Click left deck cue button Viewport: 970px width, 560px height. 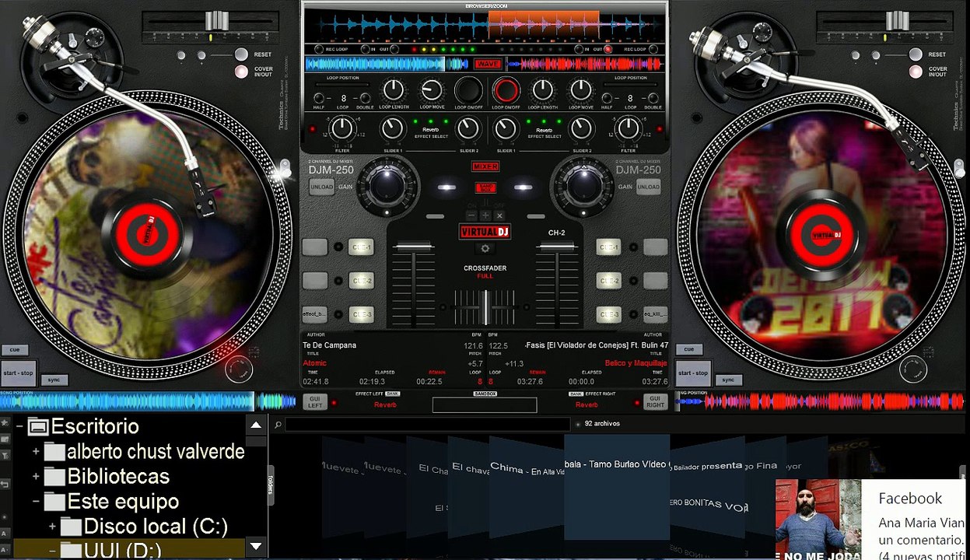15,350
